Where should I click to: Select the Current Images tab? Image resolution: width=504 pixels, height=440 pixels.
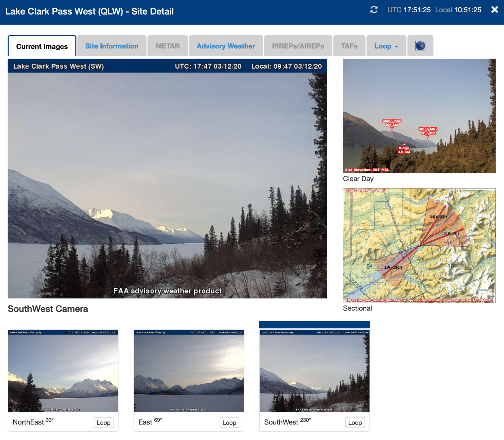42,46
